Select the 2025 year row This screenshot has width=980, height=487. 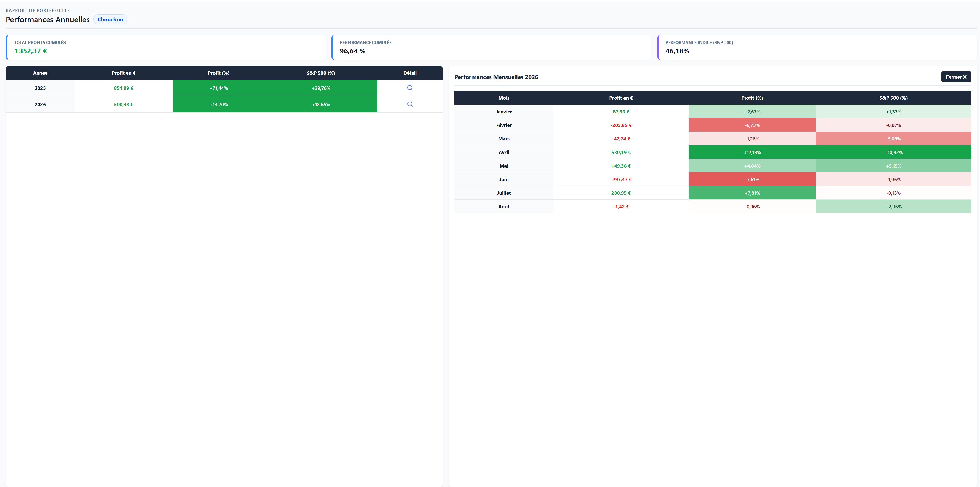(224, 88)
